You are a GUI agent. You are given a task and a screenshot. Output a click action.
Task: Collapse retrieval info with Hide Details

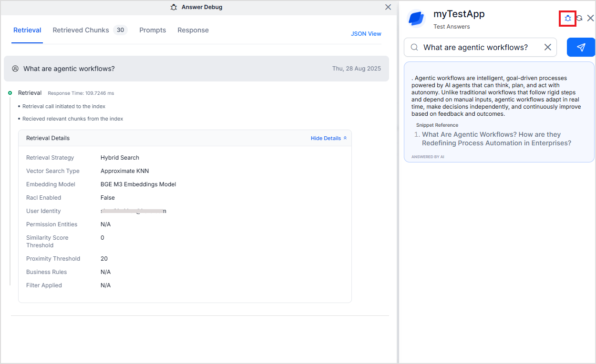pos(329,138)
